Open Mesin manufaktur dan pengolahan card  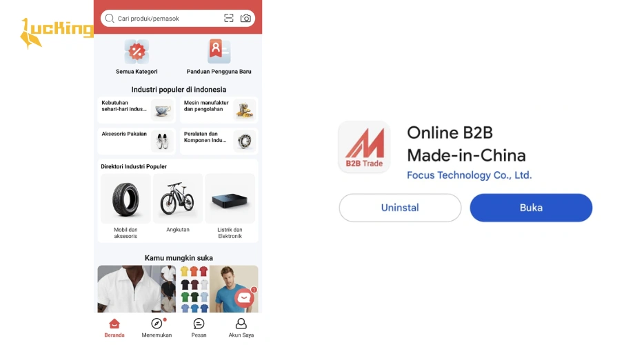[219, 110]
